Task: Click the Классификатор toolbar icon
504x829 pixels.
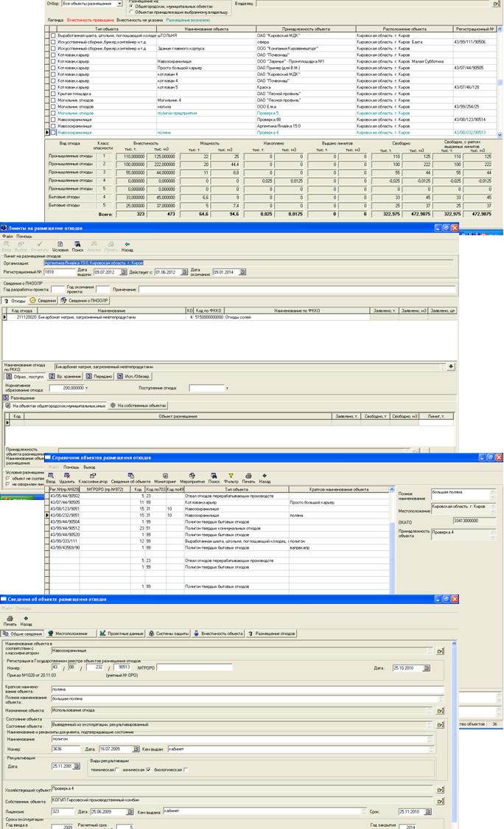Action: pyautogui.click(x=94, y=476)
